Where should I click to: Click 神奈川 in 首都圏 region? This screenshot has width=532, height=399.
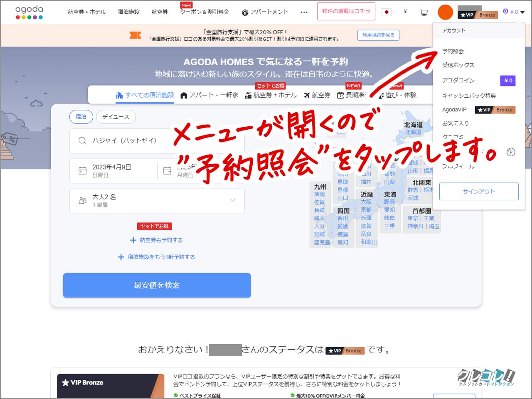click(x=416, y=227)
